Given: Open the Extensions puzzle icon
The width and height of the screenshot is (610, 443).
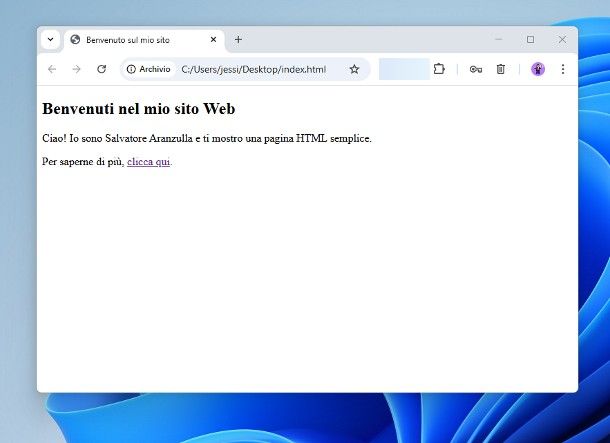Looking at the screenshot, I should tap(439, 69).
